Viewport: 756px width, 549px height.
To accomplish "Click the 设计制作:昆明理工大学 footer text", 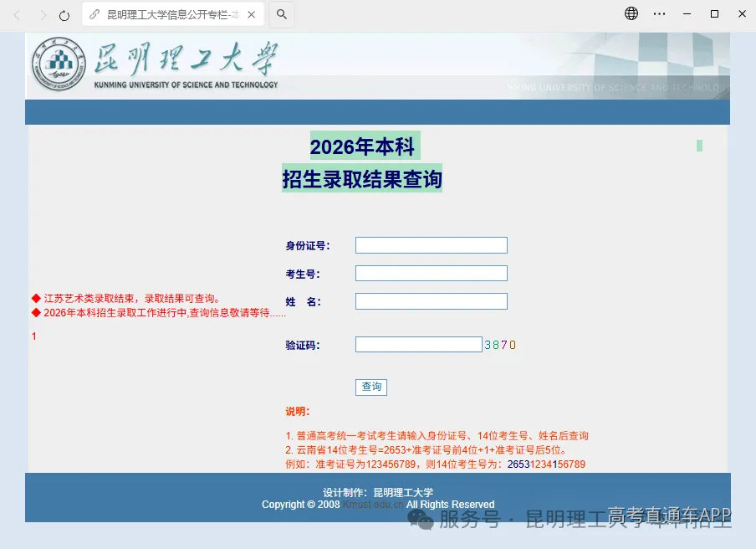I will coord(378,493).
